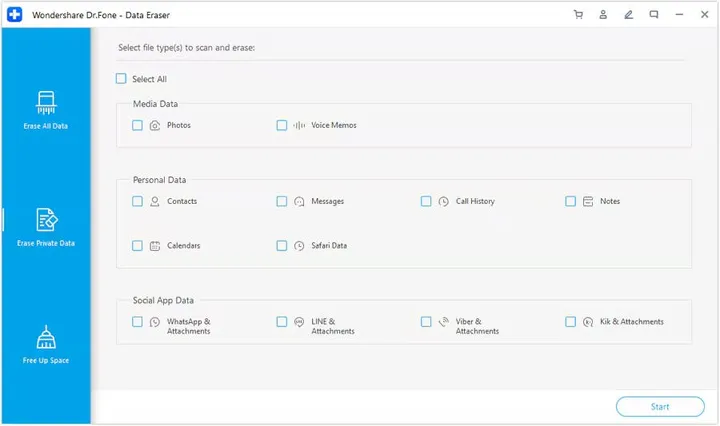
Task: Tick the Safari Data checkbox
Action: click(x=281, y=246)
